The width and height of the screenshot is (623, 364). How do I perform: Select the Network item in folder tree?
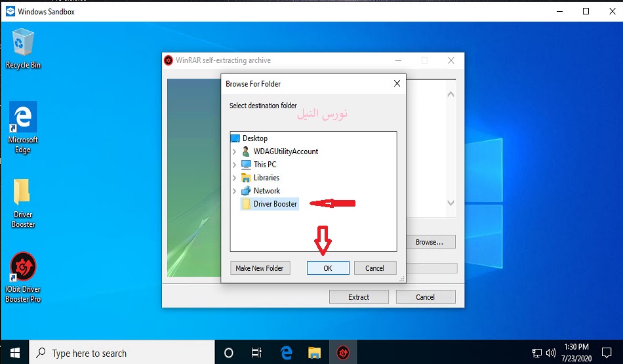[266, 191]
